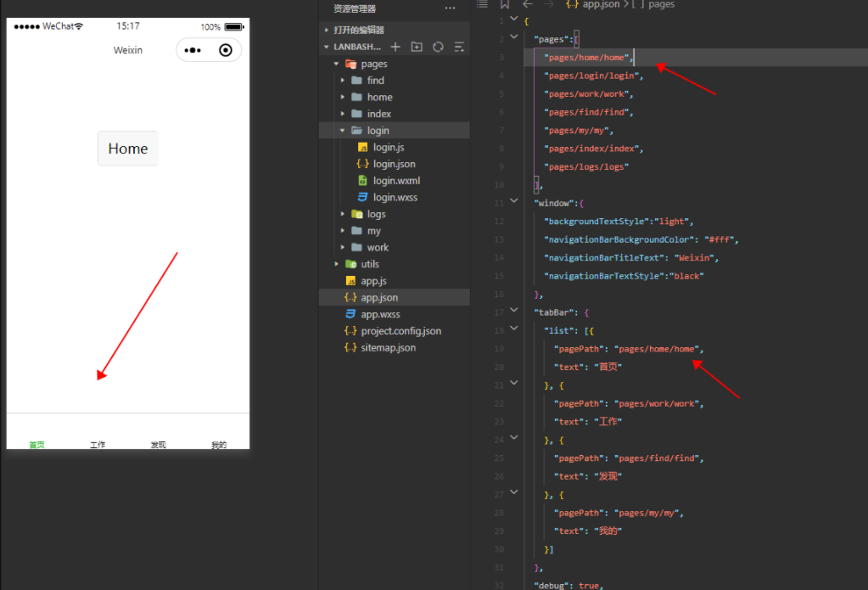
Task: Click the bookmark icon above the editor
Action: click(x=505, y=4)
